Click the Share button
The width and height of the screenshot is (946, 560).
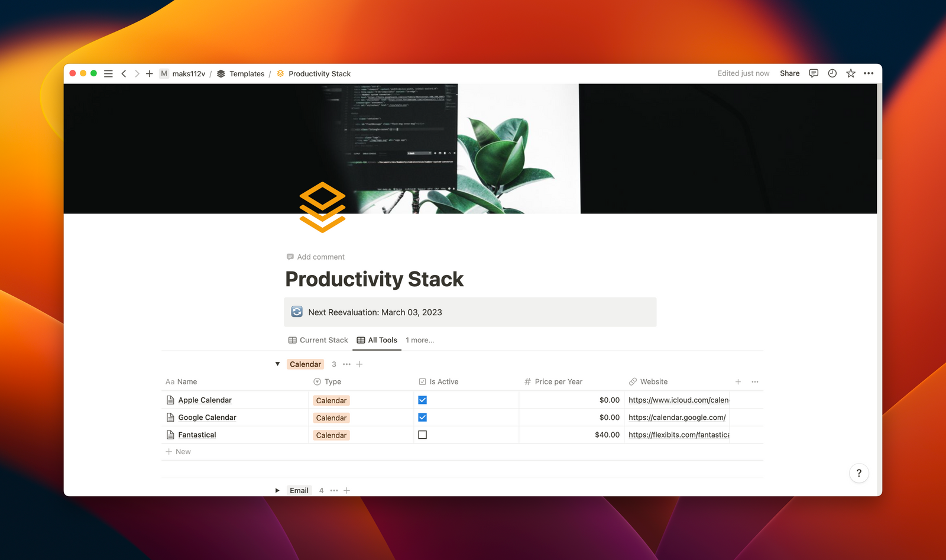tap(789, 73)
